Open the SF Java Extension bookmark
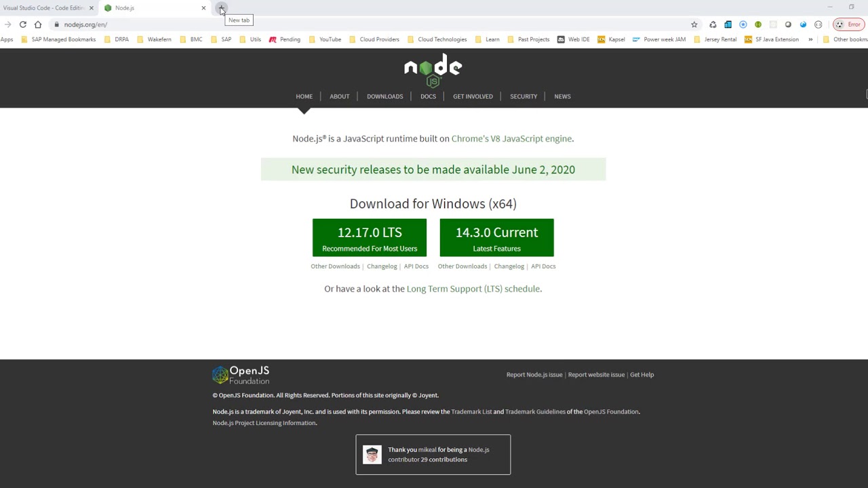This screenshot has height=488, width=868. [x=772, y=39]
